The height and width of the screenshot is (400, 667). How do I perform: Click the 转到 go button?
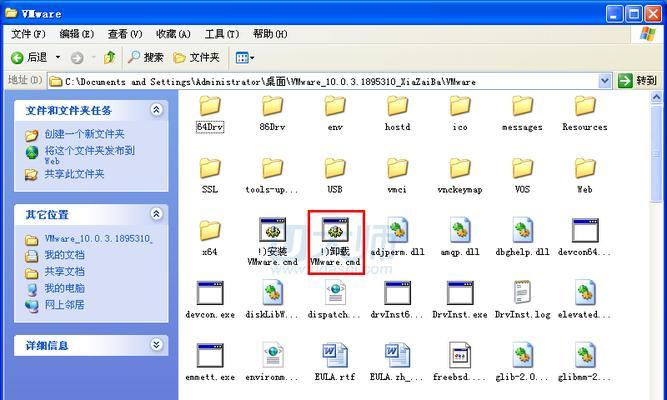click(x=638, y=81)
